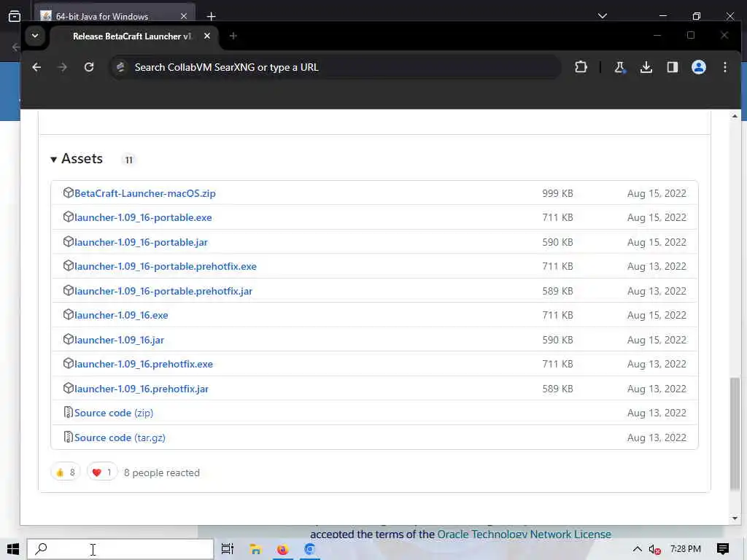
Task: Click package icon beside launcher-1.09_16.exe
Action: pos(68,314)
